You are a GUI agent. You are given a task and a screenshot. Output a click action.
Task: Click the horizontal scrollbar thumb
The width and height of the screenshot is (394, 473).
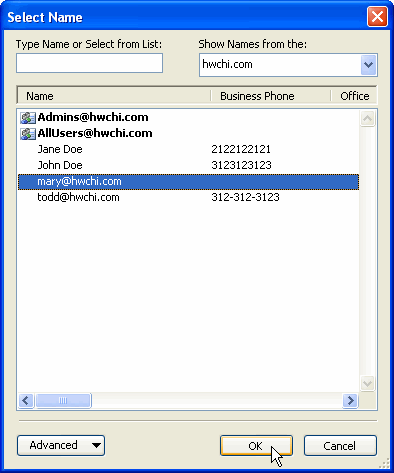tap(63, 400)
